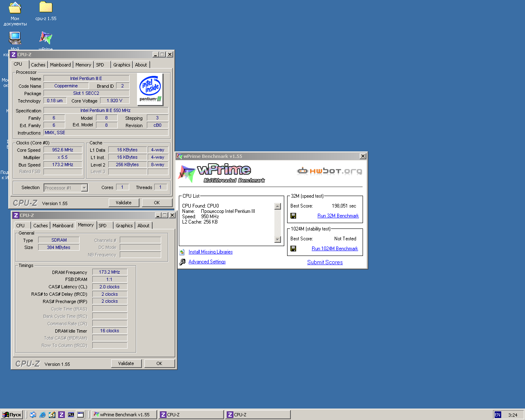Click OK in the upper CPU-Z window
The image size is (525, 420).
[157, 203]
